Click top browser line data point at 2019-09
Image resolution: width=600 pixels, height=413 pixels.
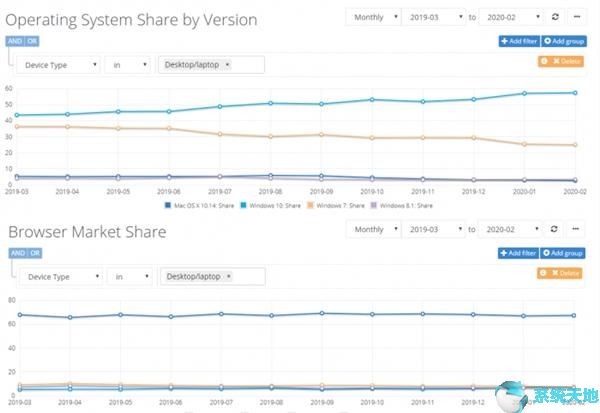coord(322,313)
